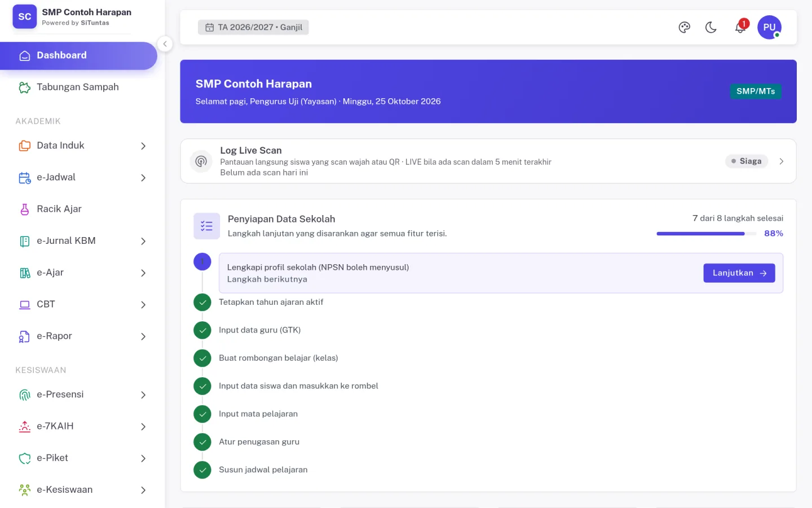Click the Tabungan Sampah recycle icon
The width and height of the screenshot is (812, 508).
pos(25,87)
